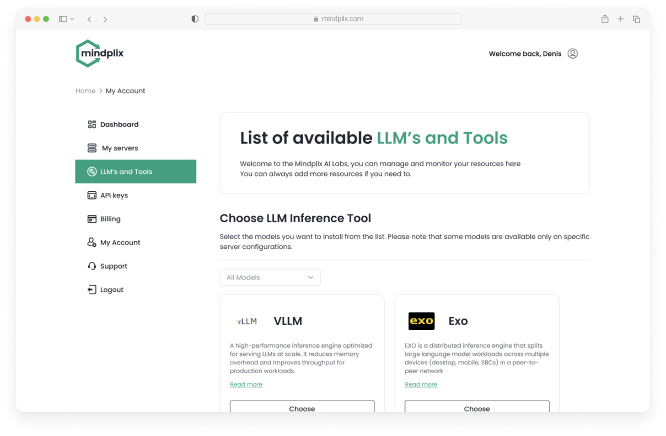Click the API keys sidebar icon
Viewport: 666px width, 436px height.
coord(92,195)
